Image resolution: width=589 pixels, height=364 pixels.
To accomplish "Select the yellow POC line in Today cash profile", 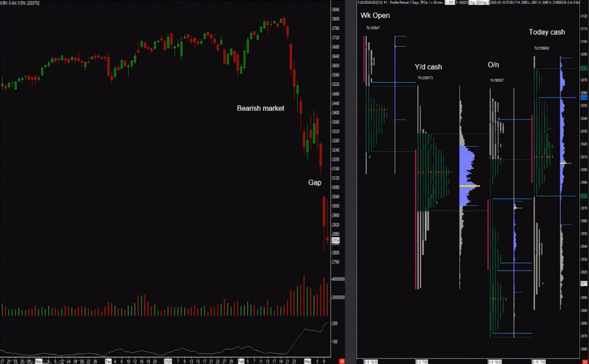I will (x=565, y=163).
